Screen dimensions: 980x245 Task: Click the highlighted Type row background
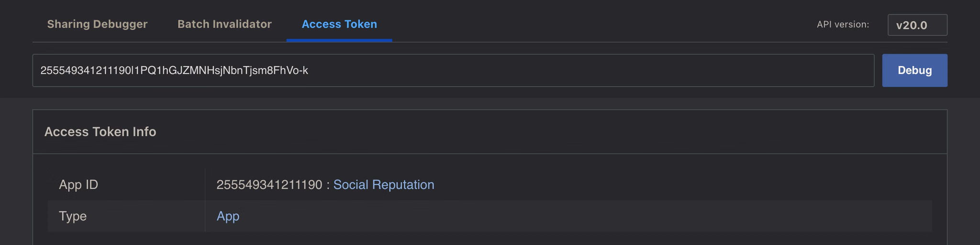click(490, 216)
